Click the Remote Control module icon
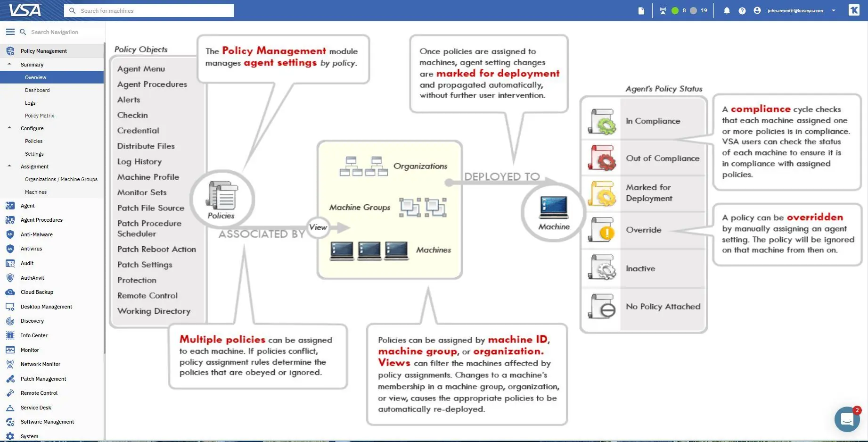The height and width of the screenshot is (442, 868). click(x=10, y=393)
